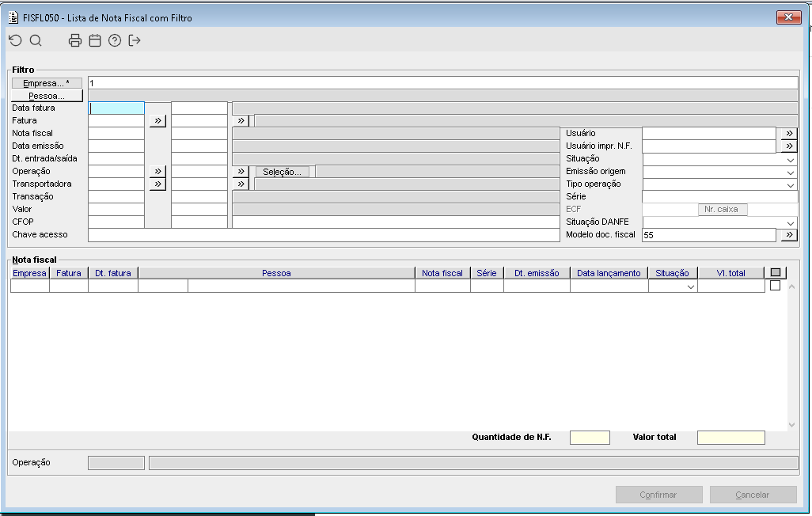Sort by Situação column header in grid
The image size is (812, 516).
tap(672, 273)
